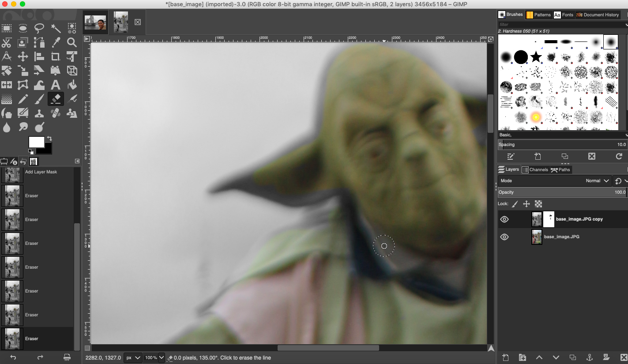The width and height of the screenshot is (628, 364).
Task: Open the px unit dropdown in status bar
Action: tap(133, 358)
